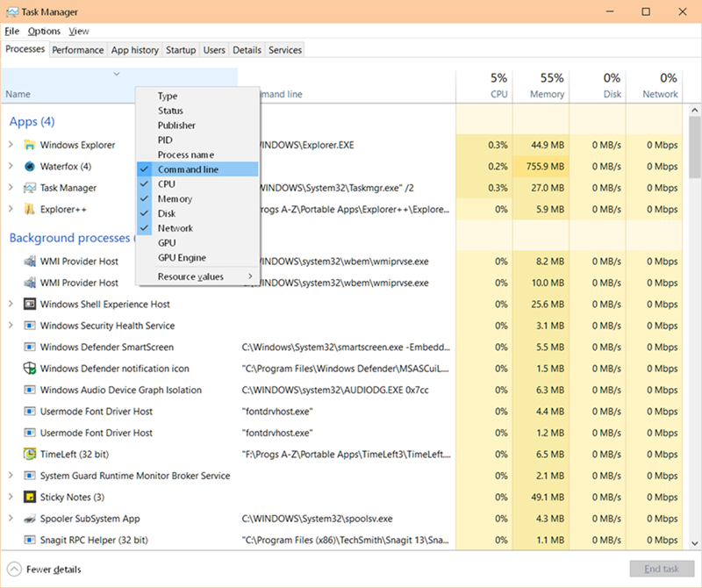Viewport: 702px width, 588px height.
Task: Click the scrollbar up arrow
Action: point(694,110)
